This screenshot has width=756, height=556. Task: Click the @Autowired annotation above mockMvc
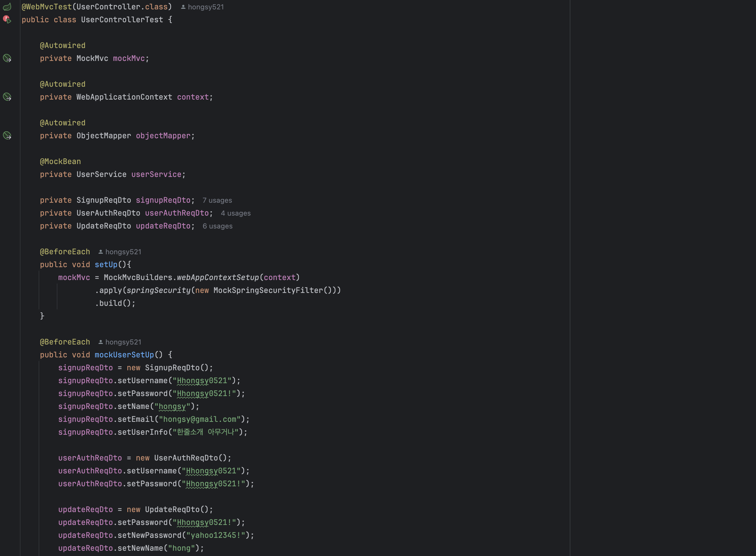pos(63,46)
